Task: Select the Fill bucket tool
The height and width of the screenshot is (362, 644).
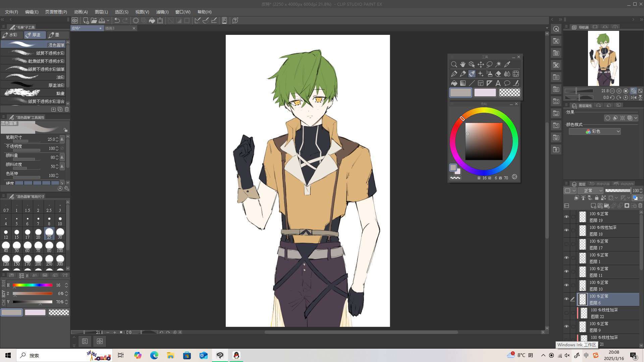Action: click(454, 83)
